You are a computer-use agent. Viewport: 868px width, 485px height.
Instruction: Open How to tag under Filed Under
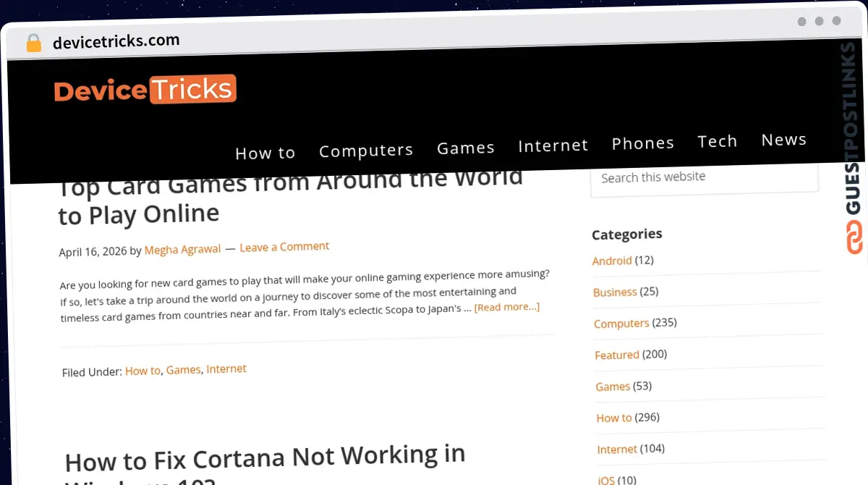tap(142, 371)
